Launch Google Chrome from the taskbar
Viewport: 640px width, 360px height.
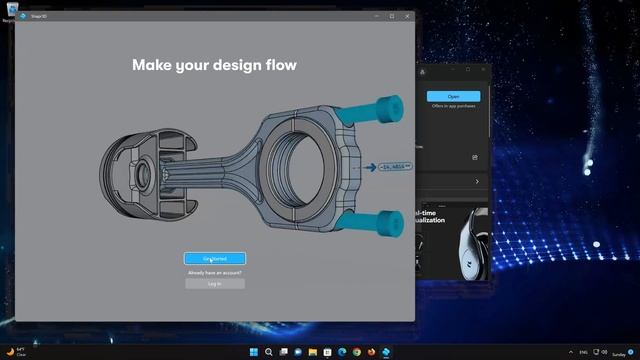click(357, 352)
